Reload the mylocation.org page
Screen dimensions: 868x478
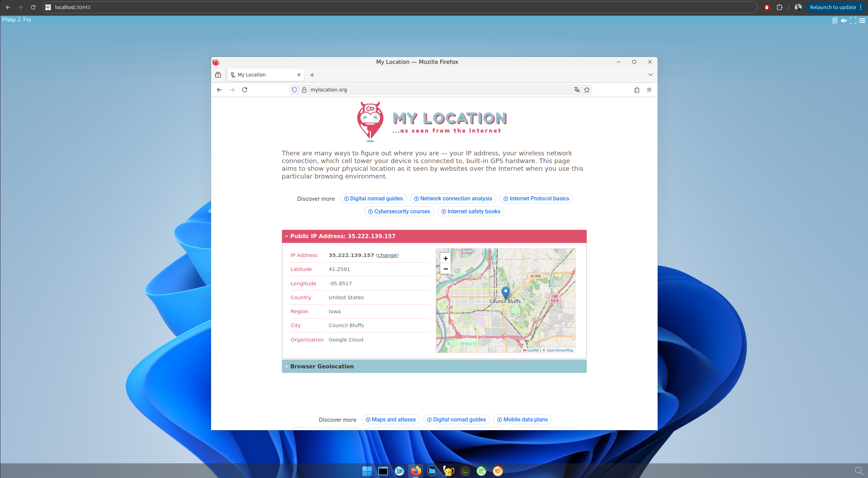(245, 90)
